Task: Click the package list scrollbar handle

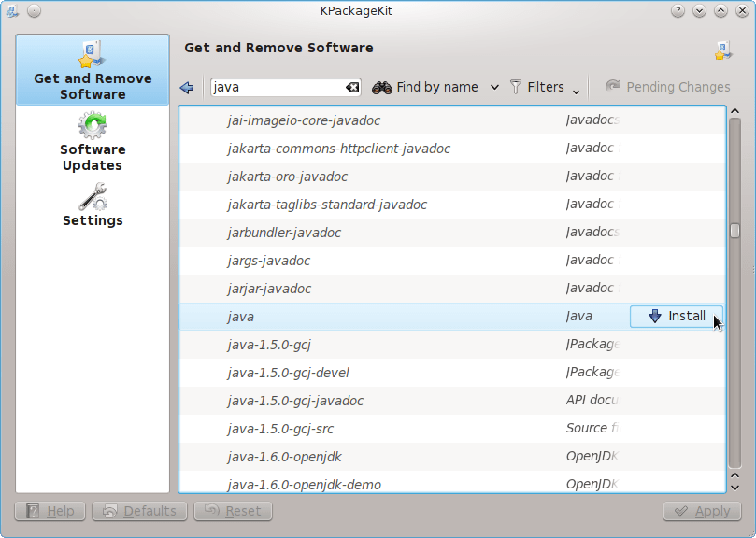Action: (x=735, y=231)
